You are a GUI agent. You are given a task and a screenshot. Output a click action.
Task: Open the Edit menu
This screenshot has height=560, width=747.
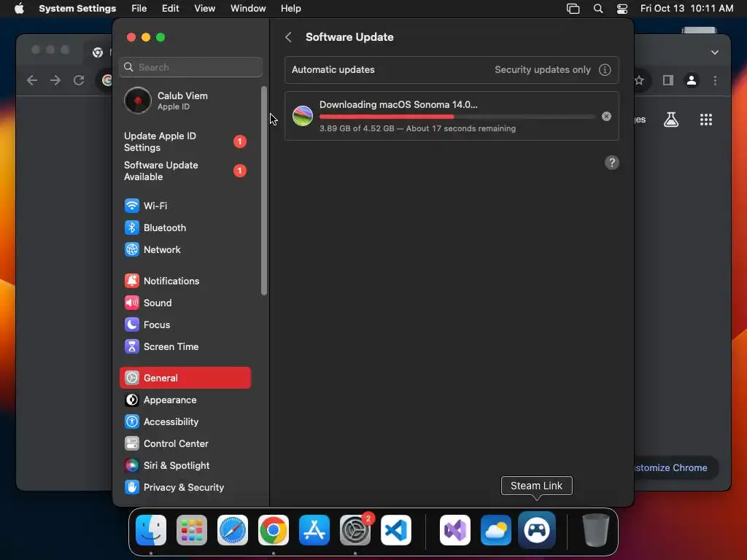click(x=170, y=9)
